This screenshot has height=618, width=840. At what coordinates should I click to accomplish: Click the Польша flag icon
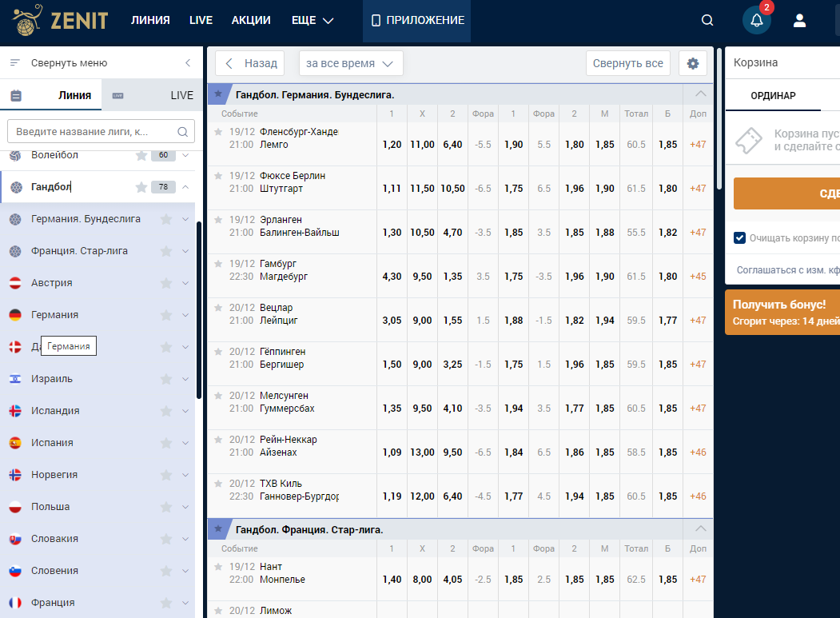click(x=15, y=507)
